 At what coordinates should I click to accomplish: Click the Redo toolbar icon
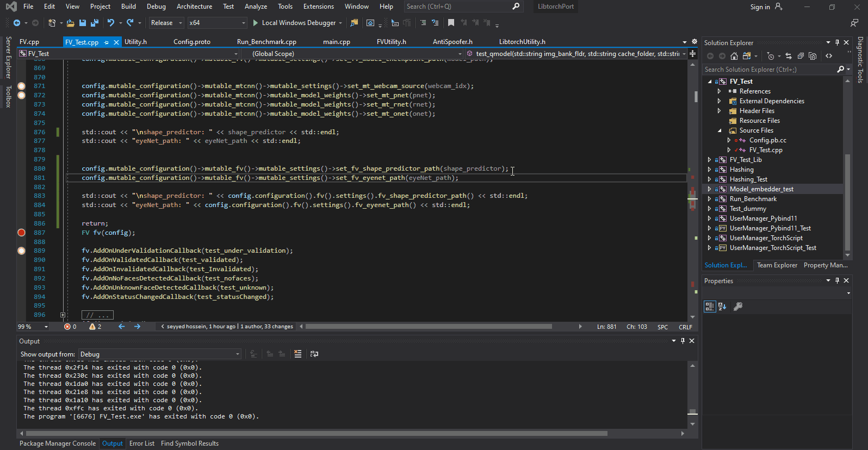click(130, 23)
